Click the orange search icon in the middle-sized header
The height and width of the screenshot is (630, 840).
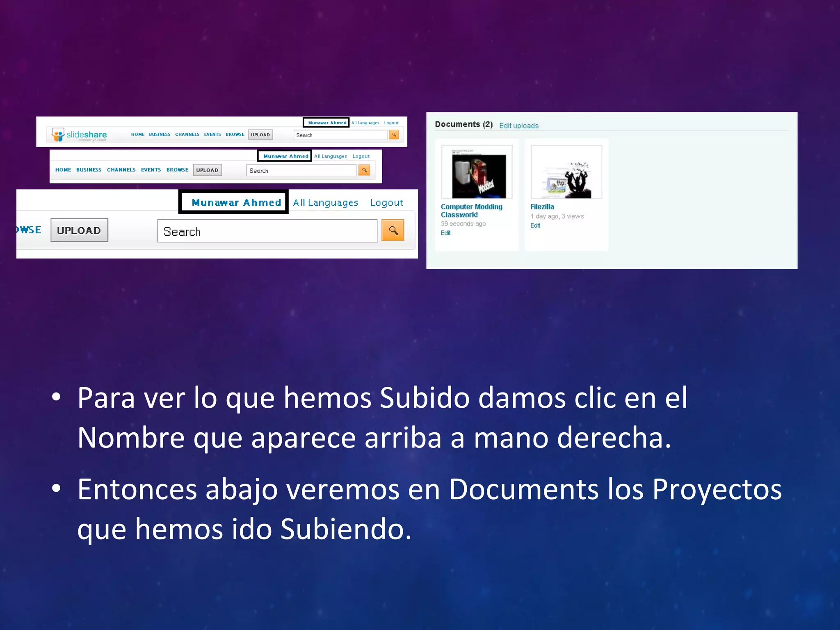(364, 170)
